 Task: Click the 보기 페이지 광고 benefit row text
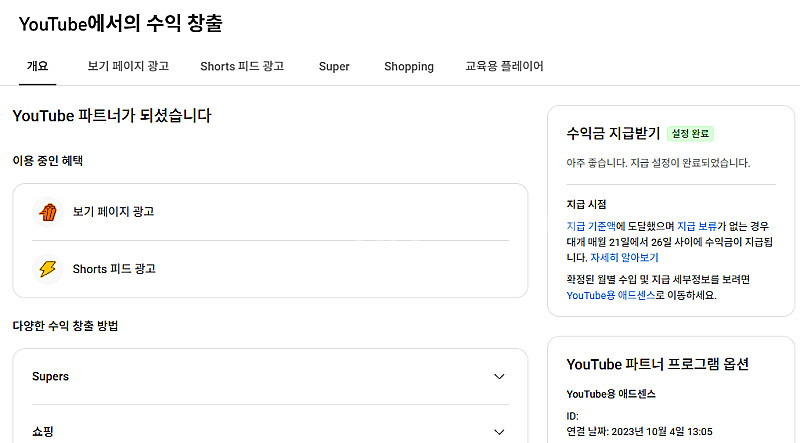(113, 211)
